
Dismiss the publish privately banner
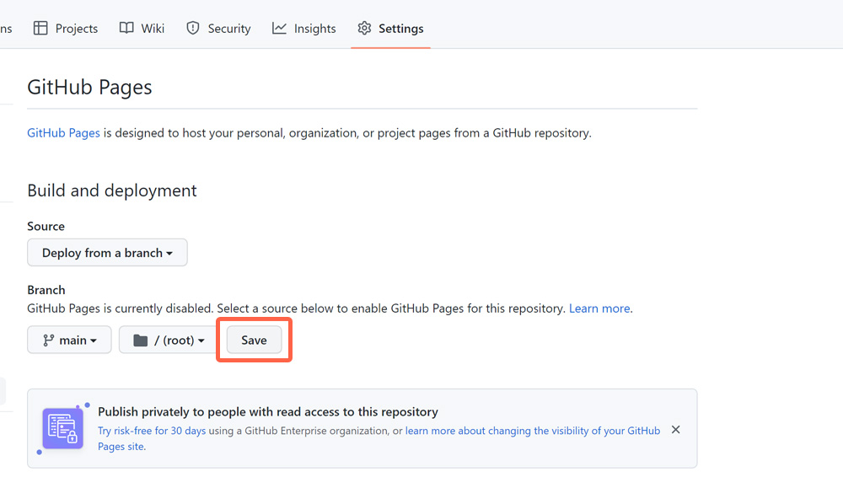(x=676, y=429)
